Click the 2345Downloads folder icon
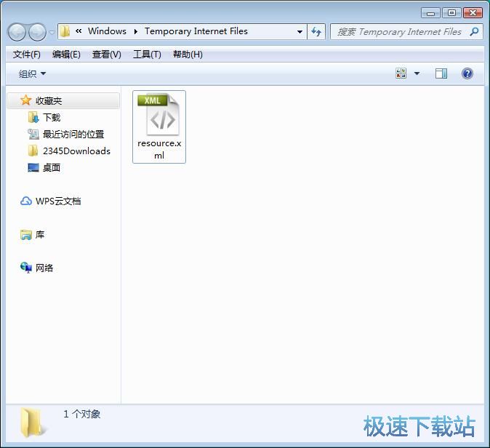This screenshot has height=448, width=490. pos(33,151)
